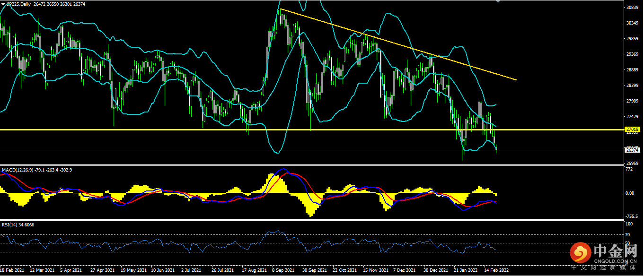Click the 27909 price axis value
The height and width of the screenshot is (276, 644).
click(632, 101)
